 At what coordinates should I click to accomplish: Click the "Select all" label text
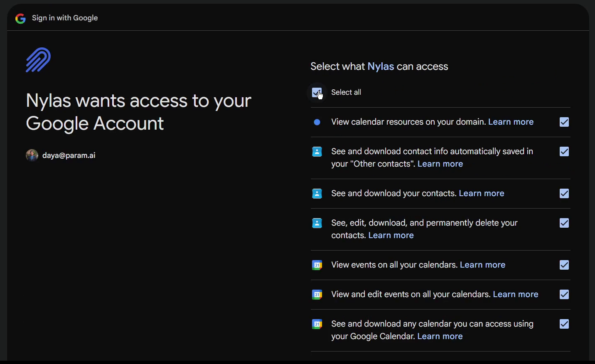(x=346, y=93)
